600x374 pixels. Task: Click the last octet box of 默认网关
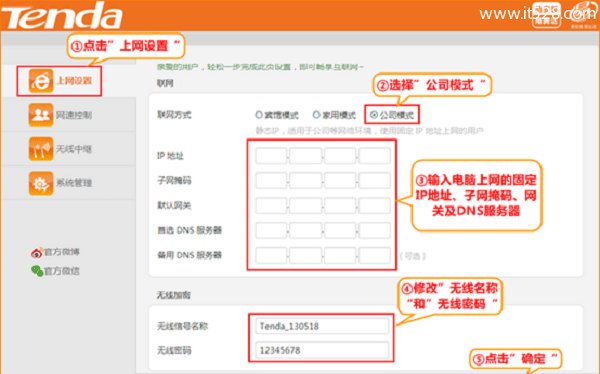point(375,206)
